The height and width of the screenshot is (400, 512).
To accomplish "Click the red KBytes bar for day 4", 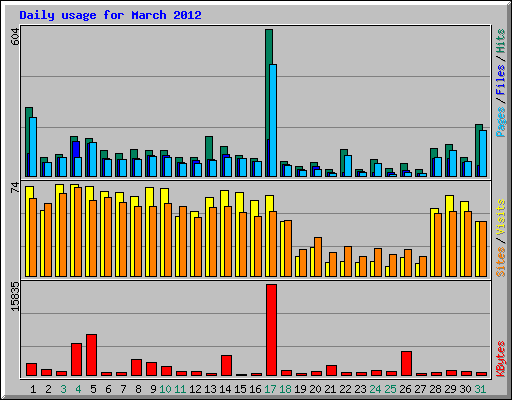I will tap(76, 359).
